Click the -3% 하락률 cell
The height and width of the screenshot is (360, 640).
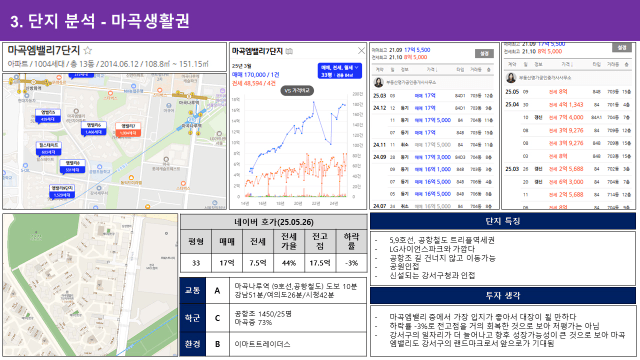351,263
